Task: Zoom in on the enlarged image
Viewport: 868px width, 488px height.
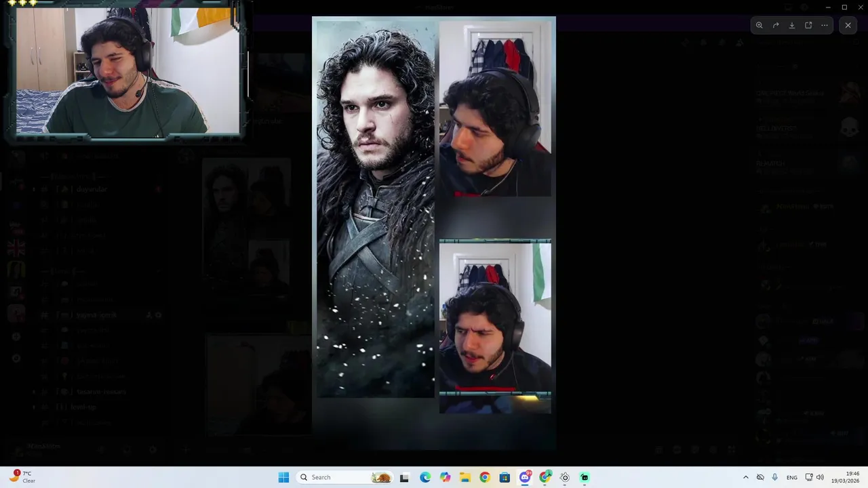Action: click(x=759, y=25)
